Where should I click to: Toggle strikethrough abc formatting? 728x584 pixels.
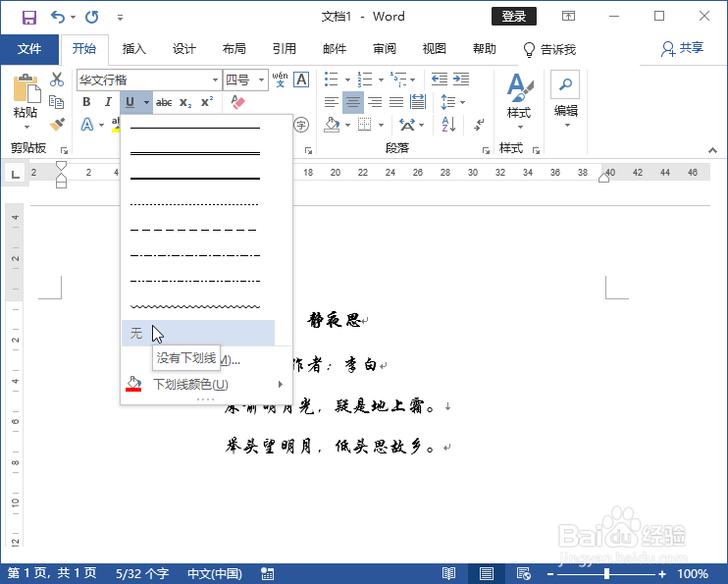(164, 102)
